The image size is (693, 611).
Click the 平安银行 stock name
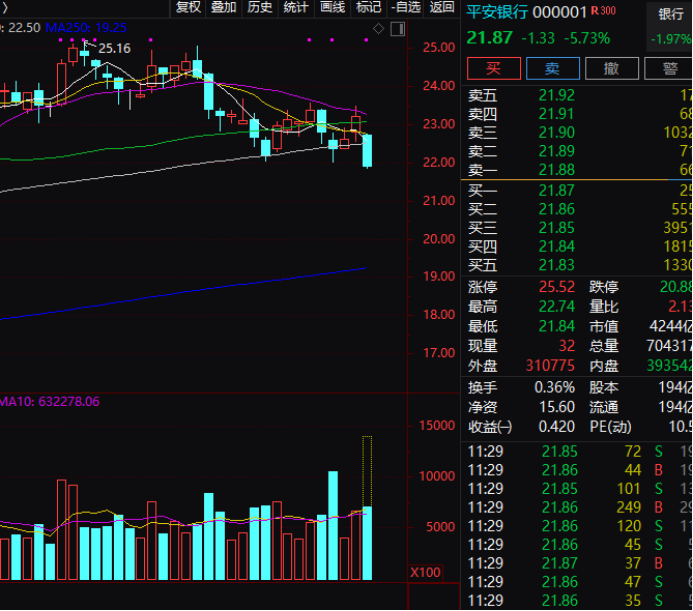coord(498,11)
